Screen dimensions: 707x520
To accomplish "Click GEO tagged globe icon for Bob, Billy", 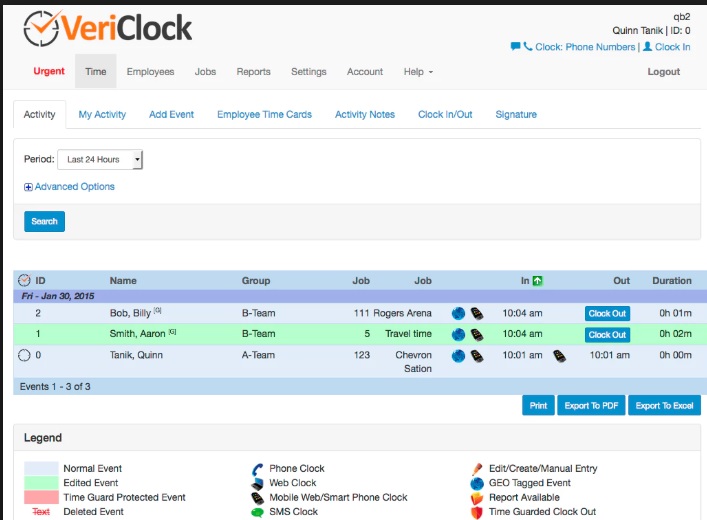I will click(x=458, y=313).
